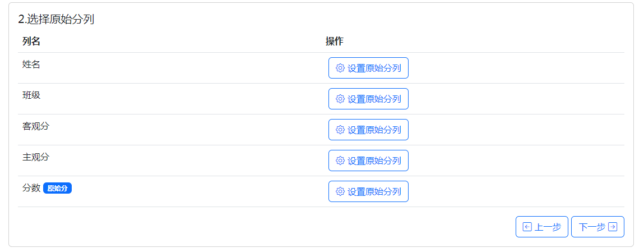Click right arrow icon on 下一步

pos(613,227)
